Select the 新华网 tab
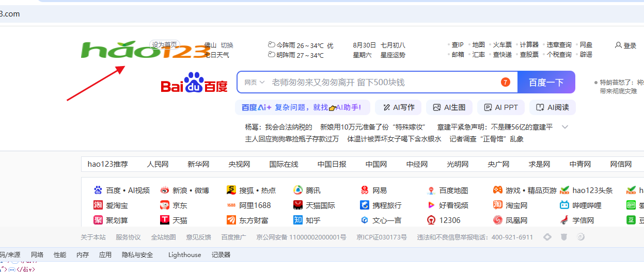Image resolution: width=644 pixels, height=272 pixels. [198, 164]
